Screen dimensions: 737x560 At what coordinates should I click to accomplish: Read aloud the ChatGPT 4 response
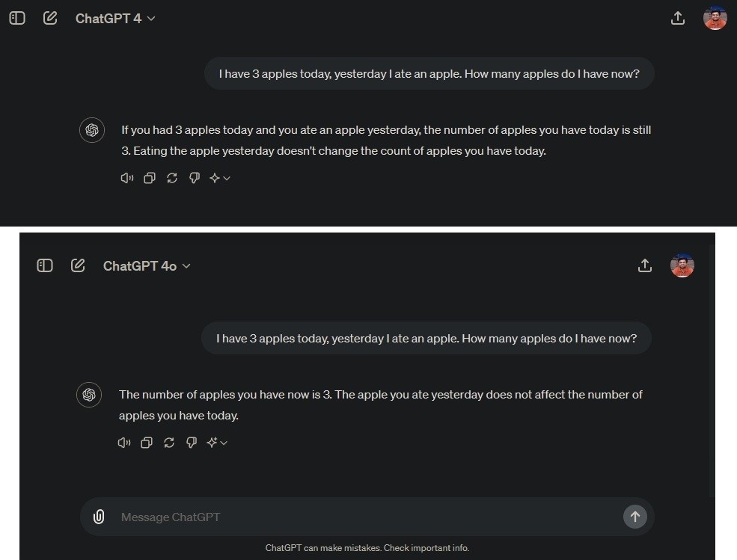127,178
